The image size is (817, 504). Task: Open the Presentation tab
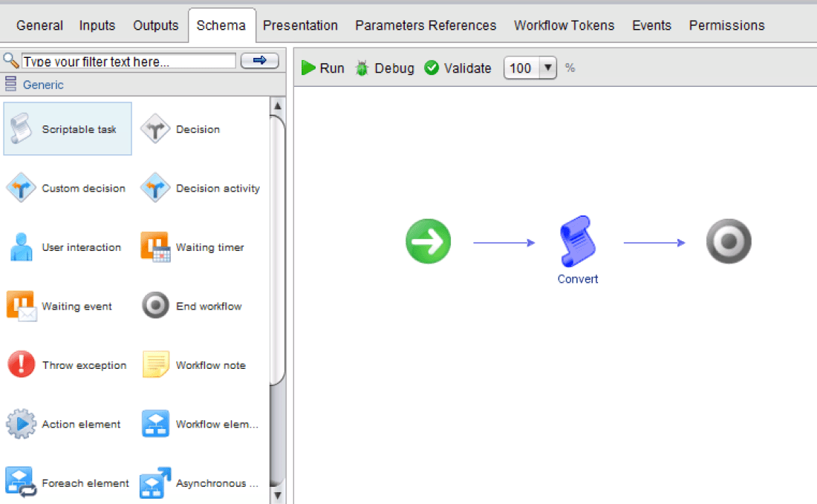click(300, 25)
